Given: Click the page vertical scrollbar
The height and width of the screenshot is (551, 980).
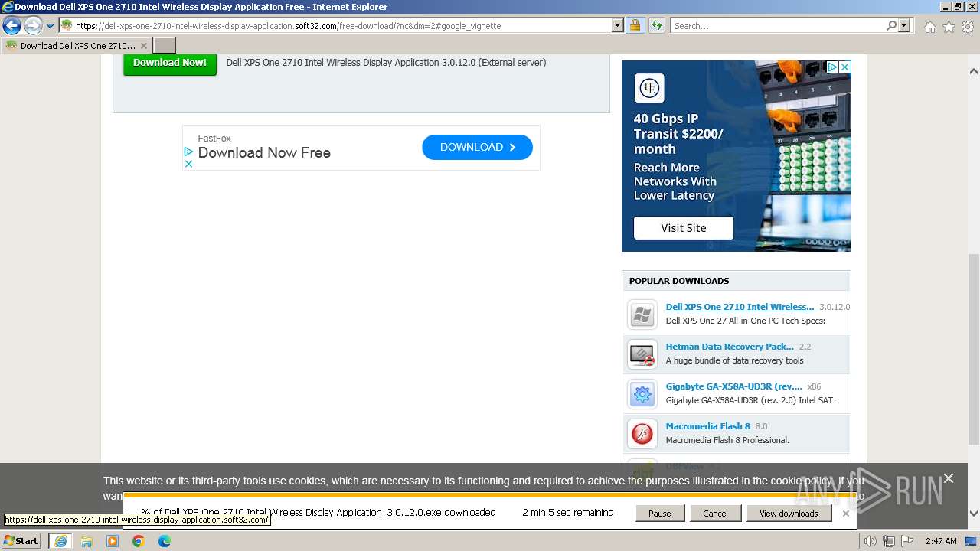Looking at the screenshot, I should point(973,348).
